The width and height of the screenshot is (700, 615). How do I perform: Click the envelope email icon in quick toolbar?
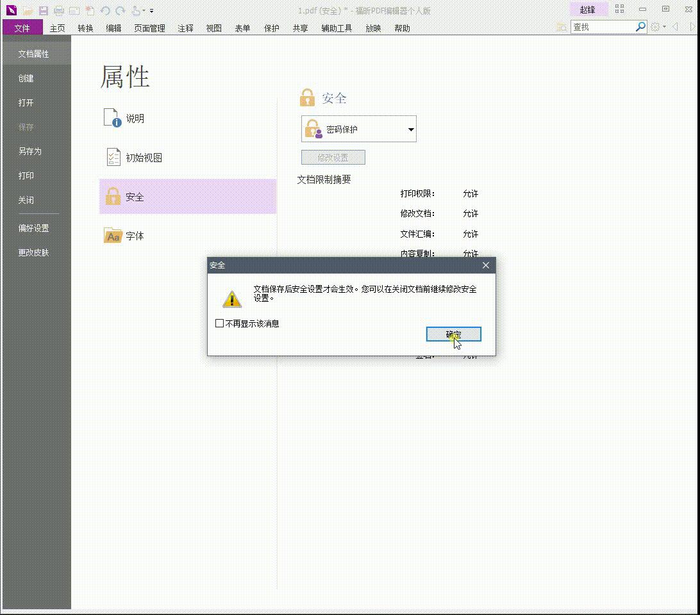pyautogui.click(x=74, y=11)
